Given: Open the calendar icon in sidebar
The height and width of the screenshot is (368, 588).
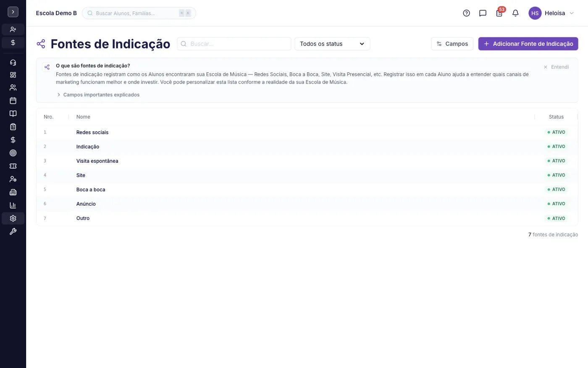Looking at the screenshot, I should pyautogui.click(x=13, y=101).
